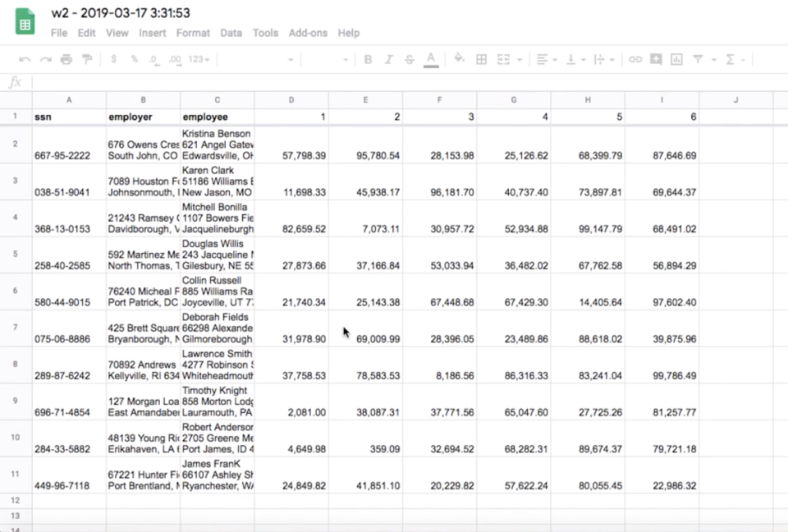Open the Data menu

231,33
